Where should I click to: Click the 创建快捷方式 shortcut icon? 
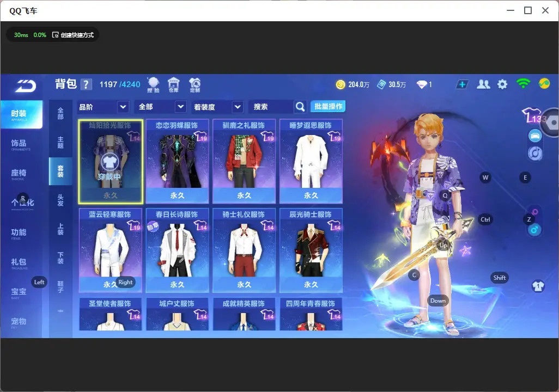coord(55,35)
